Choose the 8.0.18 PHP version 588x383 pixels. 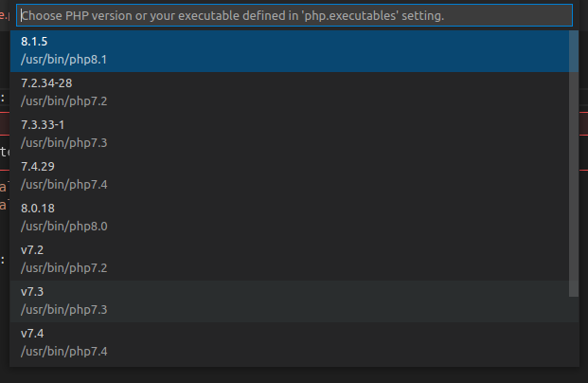[x=38, y=209]
